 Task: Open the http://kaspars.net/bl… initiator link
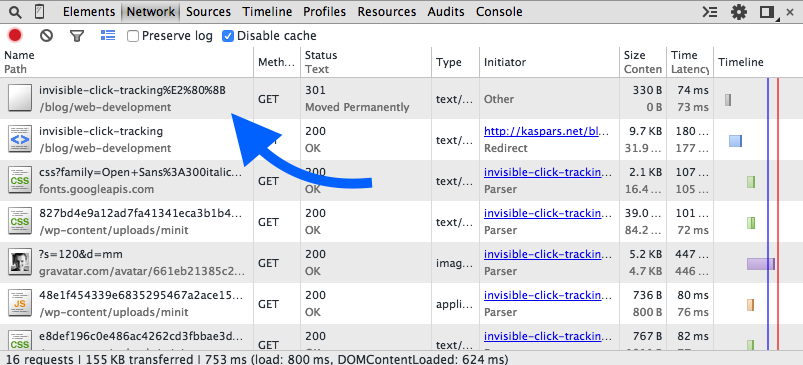pos(547,132)
